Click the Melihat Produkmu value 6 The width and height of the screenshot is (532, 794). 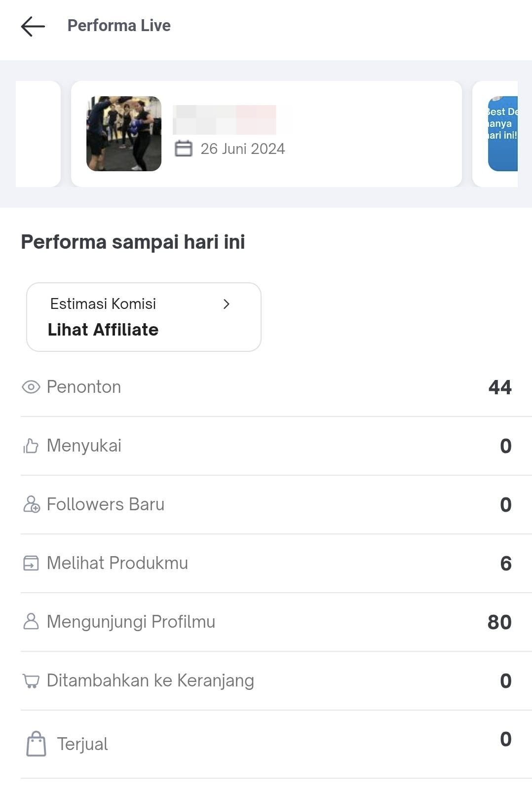tap(505, 564)
